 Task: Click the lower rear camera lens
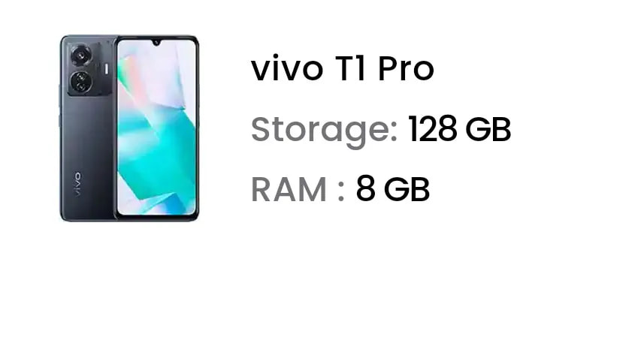[80, 82]
